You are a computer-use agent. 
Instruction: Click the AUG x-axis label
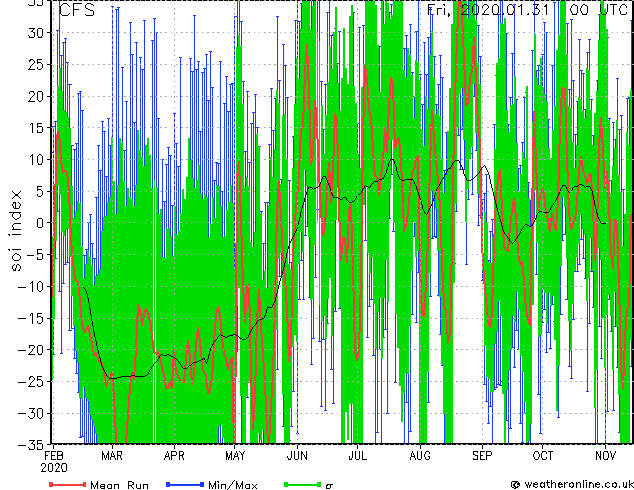click(x=420, y=456)
